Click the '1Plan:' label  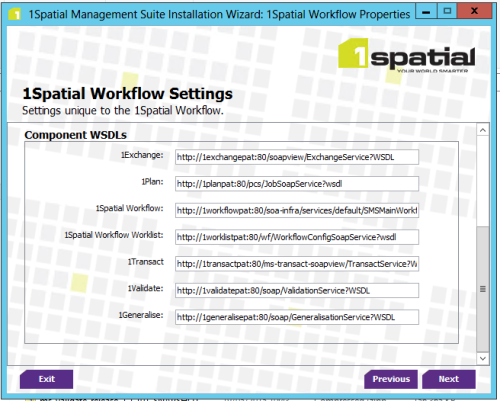click(152, 182)
